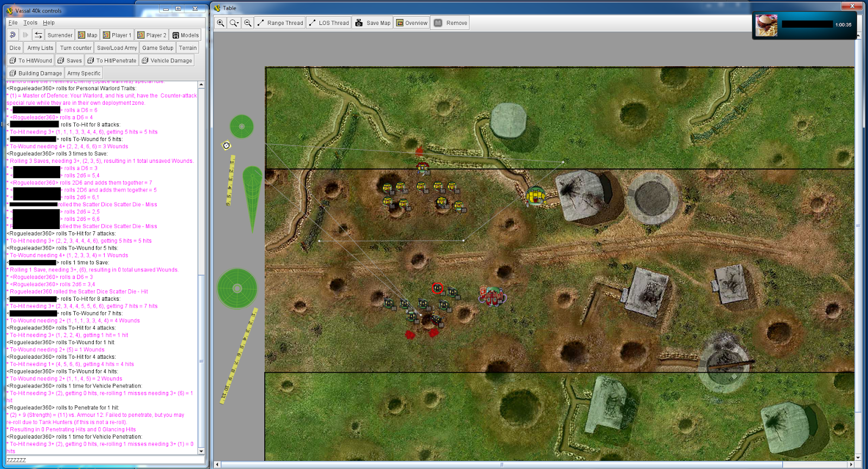The height and width of the screenshot is (469, 868).
Task: Click Save/Load Army
Action: coord(117,48)
